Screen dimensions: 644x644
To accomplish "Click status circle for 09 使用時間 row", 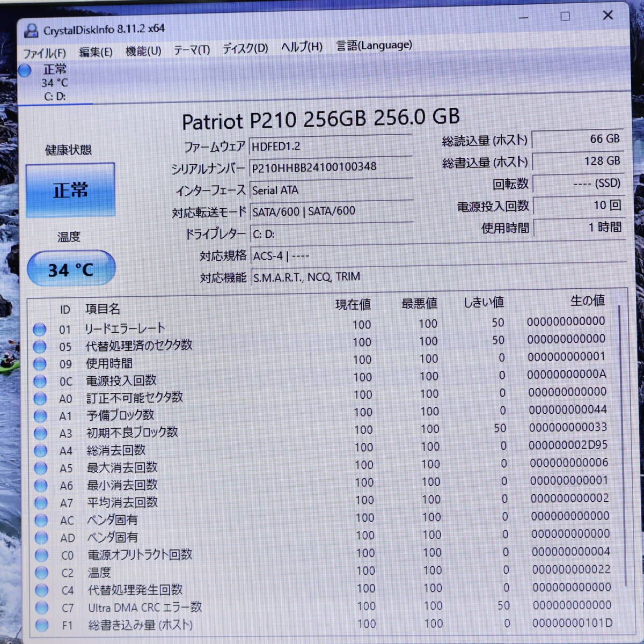I will (x=40, y=364).
